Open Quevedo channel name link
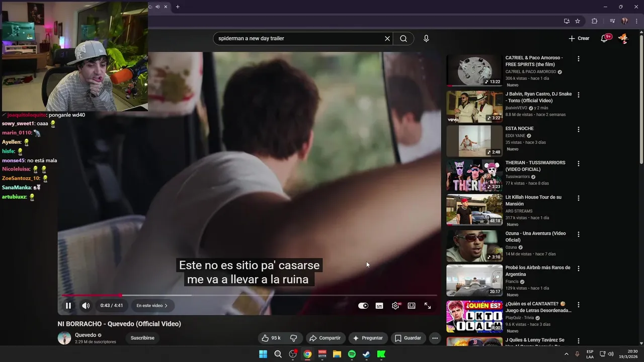Viewport: 644px width, 362px height. point(86,335)
